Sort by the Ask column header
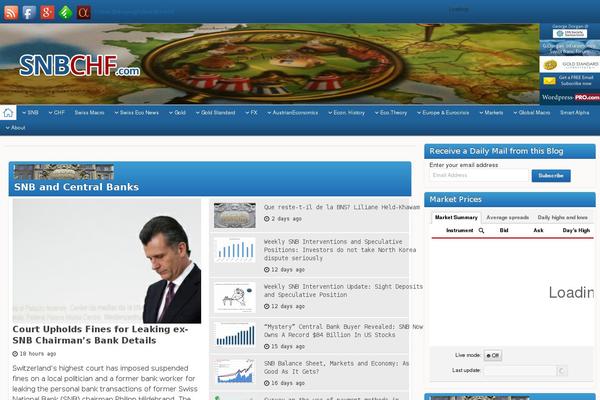The height and width of the screenshot is (400, 600). click(x=538, y=230)
